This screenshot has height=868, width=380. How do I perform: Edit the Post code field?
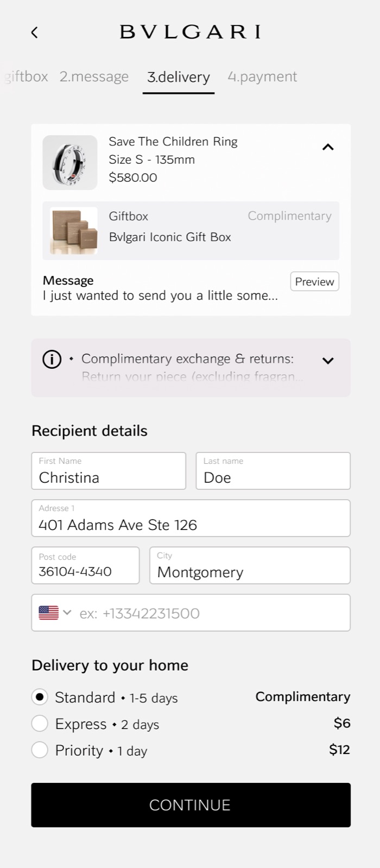pos(85,565)
